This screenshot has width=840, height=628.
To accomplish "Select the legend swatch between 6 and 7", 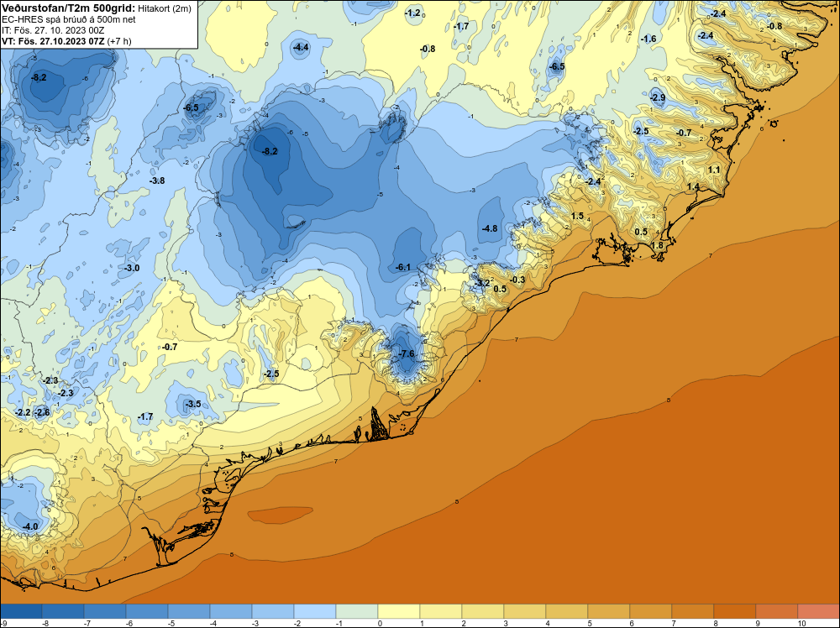I will [x=651, y=611].
